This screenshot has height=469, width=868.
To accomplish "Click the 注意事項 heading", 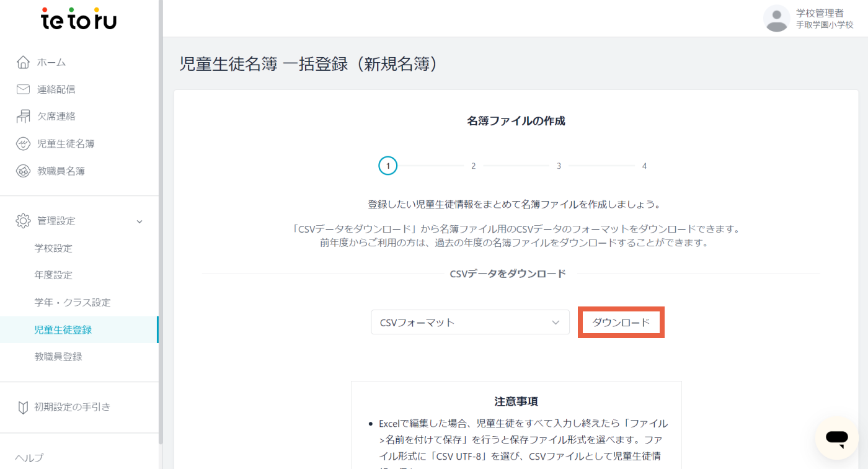I will pos(516,401).
